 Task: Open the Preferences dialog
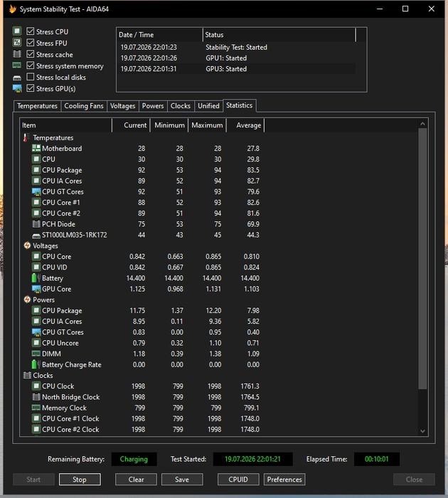[x=284, y=480]
